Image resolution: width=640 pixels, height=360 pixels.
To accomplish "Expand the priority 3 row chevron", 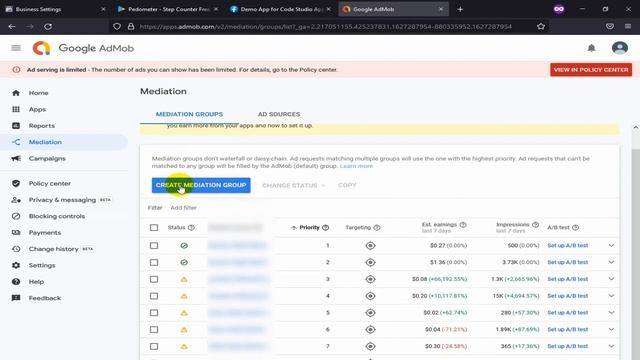I will click(611, 279).
